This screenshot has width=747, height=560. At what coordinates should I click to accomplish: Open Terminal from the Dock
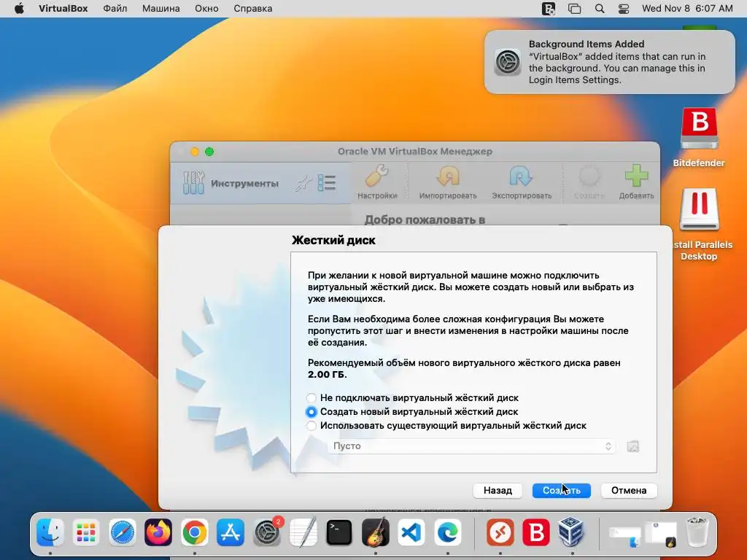pos(338,532)
